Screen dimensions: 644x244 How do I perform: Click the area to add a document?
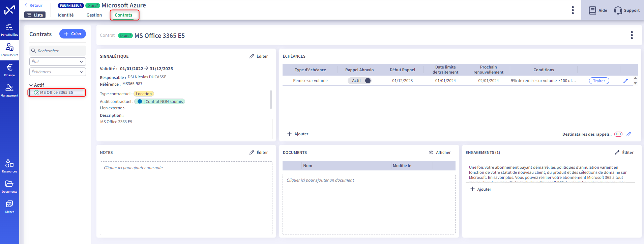[x=369, y=204]
